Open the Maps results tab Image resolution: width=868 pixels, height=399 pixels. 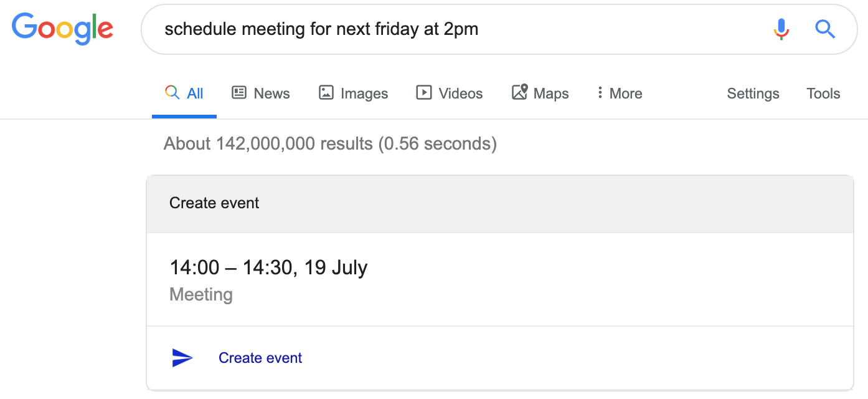551,94
